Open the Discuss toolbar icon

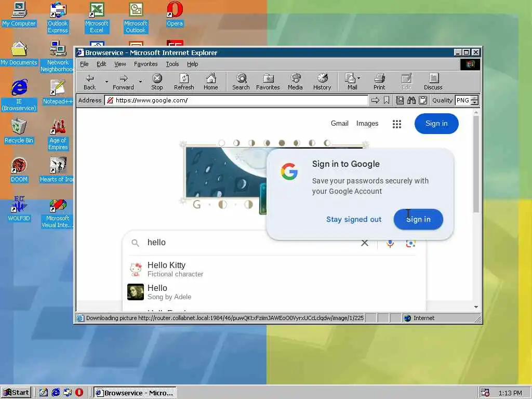[433, 82]
